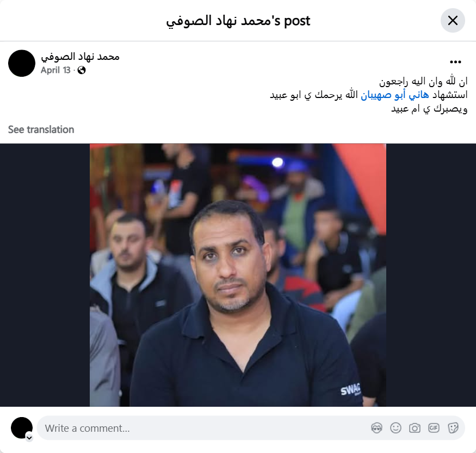Click the dialog title محمد نهاد الصوفي's post
Image resolution: width=476 pixels, height=453 pixels.
pyautogui.click(x=238, y=21)
